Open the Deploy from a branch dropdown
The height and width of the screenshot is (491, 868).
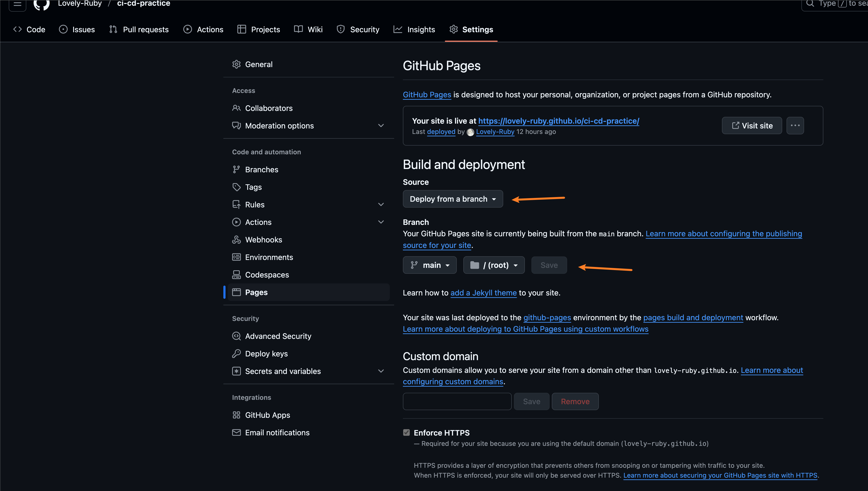tap(453, 199)
